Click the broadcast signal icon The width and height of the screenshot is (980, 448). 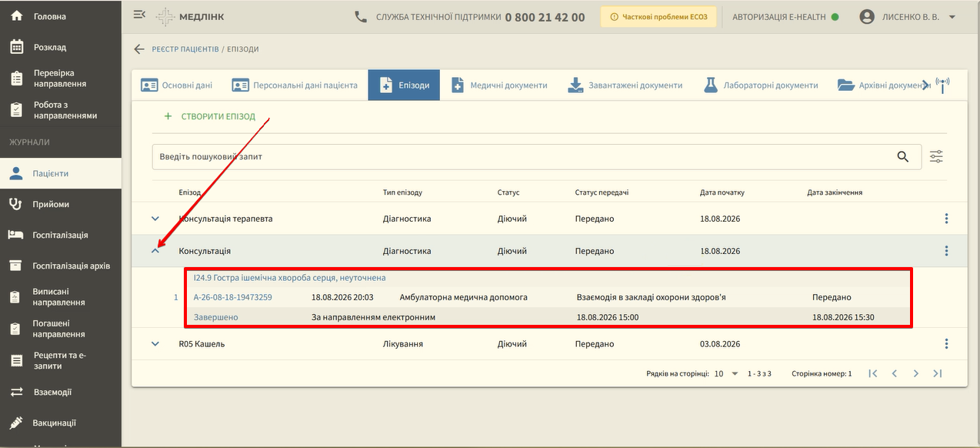coord(942,85)
